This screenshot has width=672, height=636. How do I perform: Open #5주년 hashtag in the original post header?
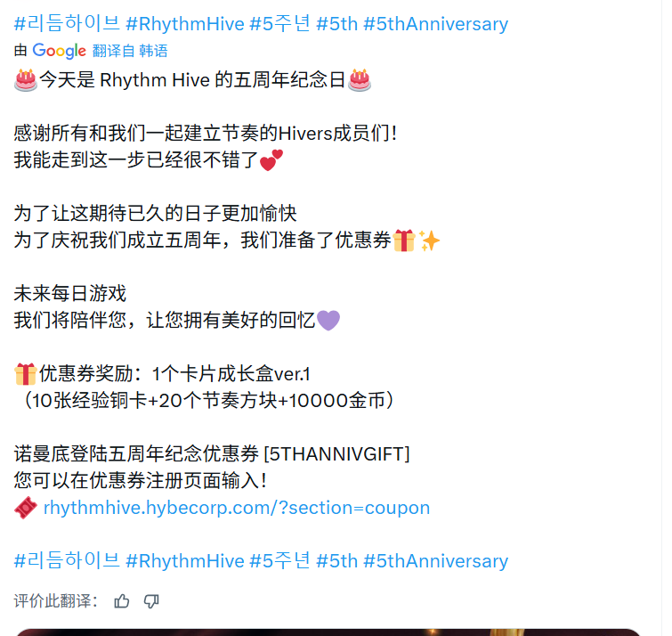point(279,23)
